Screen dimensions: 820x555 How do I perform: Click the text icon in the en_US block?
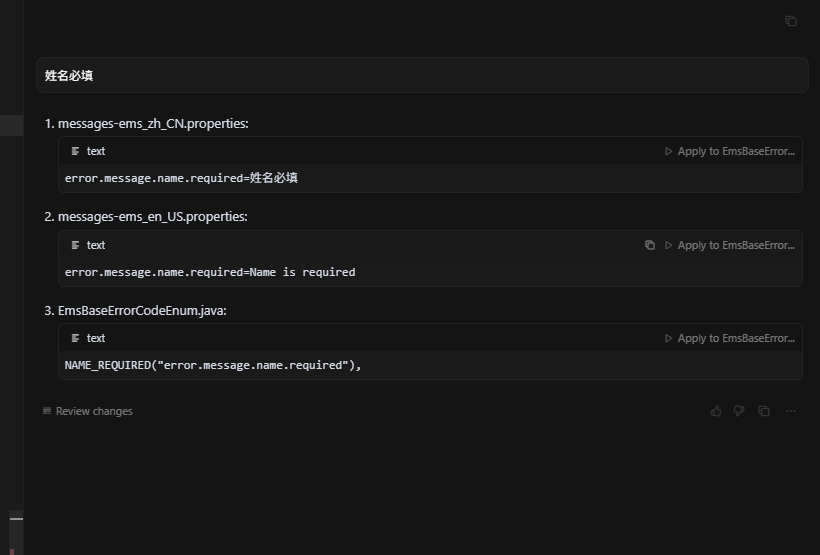click(x=76, y=245)
